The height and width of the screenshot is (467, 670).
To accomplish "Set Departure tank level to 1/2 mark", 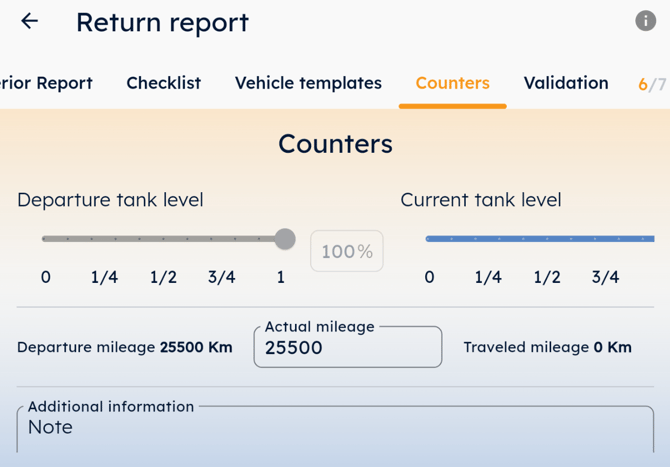I will [x=164, y=239].
